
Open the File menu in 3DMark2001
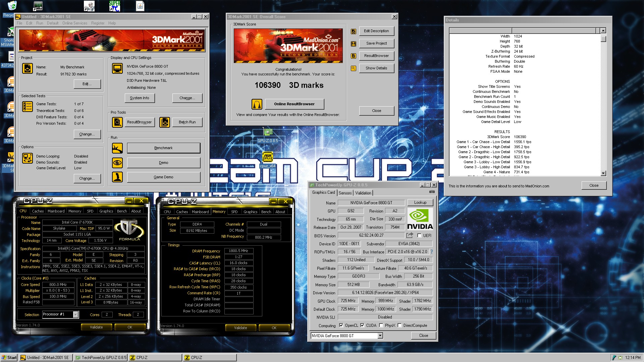pos(19,23)
